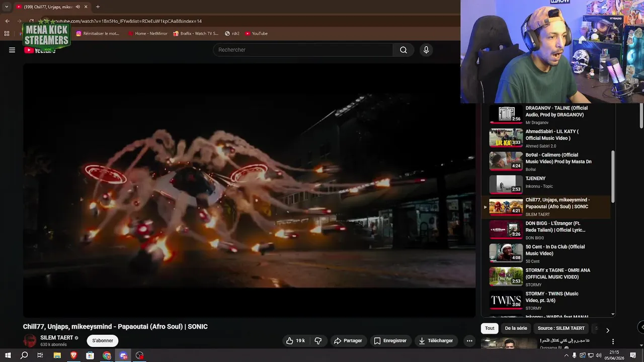Show hidden system tray icons chevron
The width and height of the screenshot is (644, 362).
click(x=566, y=355)
